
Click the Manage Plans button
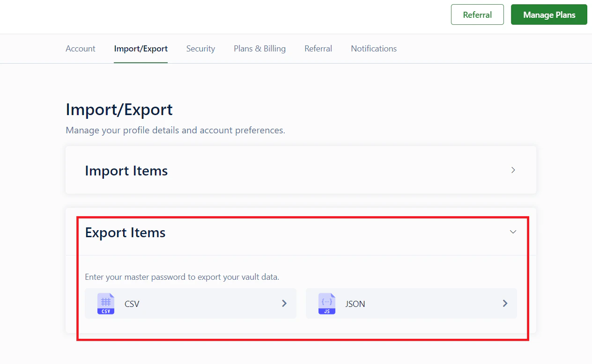pyautogui.click(x=548, y=15)
